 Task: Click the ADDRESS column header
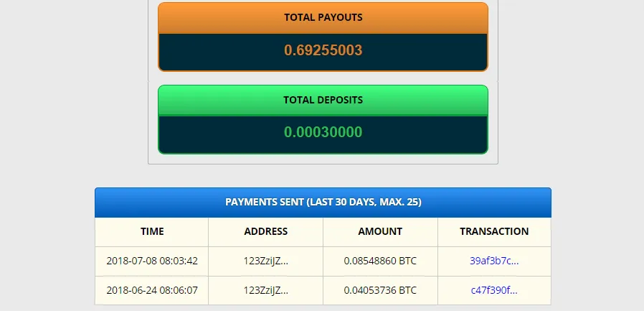[266, 231]
